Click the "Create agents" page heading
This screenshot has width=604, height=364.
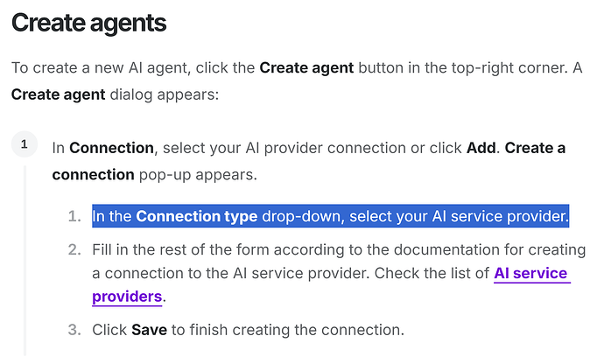88,24
